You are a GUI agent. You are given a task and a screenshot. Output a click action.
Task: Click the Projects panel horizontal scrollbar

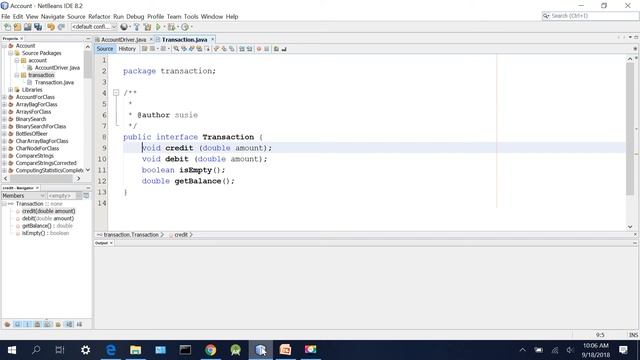(x=41, y=179)
